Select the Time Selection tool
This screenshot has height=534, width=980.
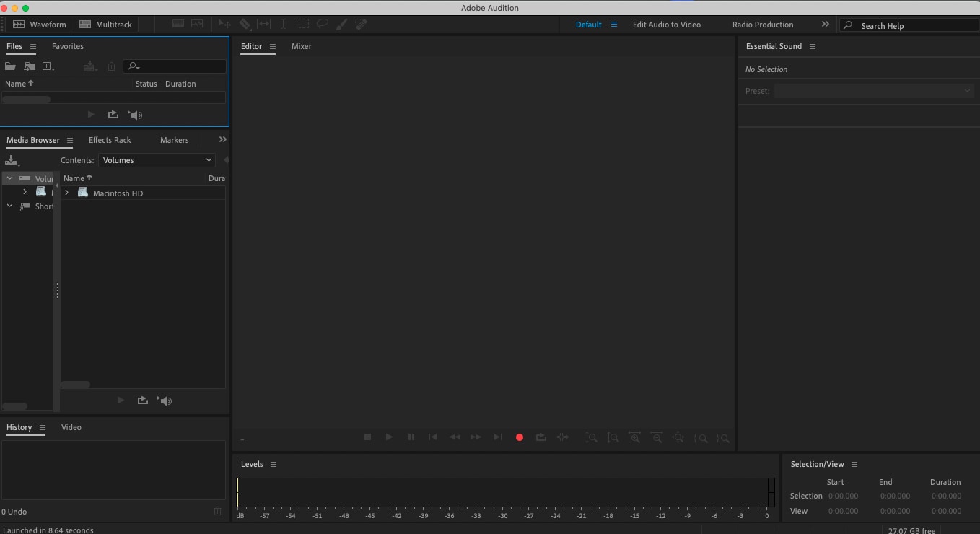284,25
